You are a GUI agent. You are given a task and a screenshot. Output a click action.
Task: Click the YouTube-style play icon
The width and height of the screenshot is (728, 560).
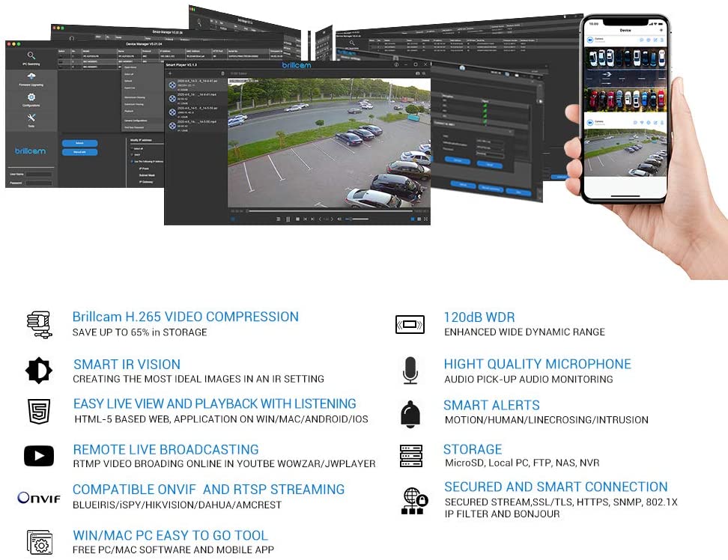(x=39, y=456)
